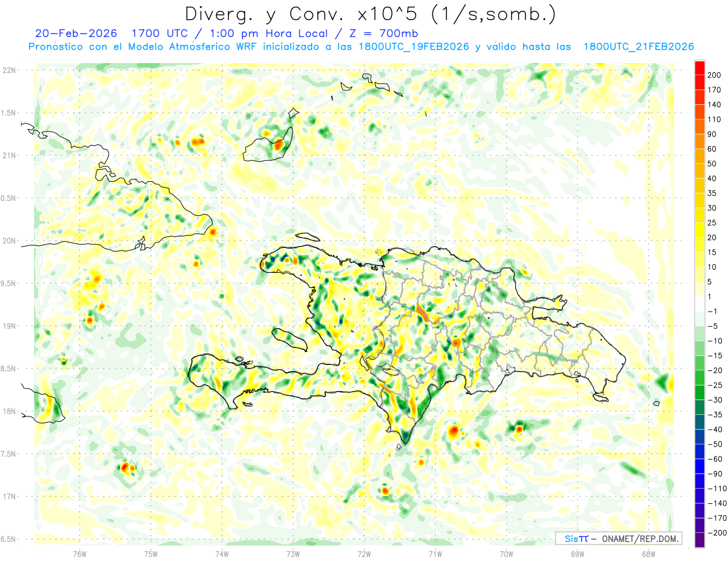Click the color bar label '200'
This screenshot has height=562, width=728.
(714, 75)
